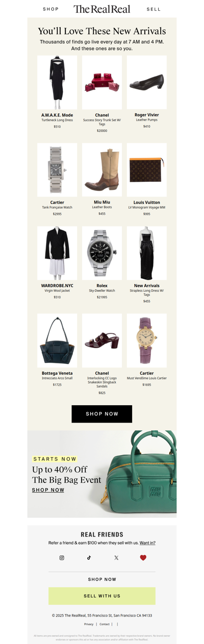The height and width of the screenshot is (644, 204).
Task: Open the TikTok icon
Action: point(89,557)
